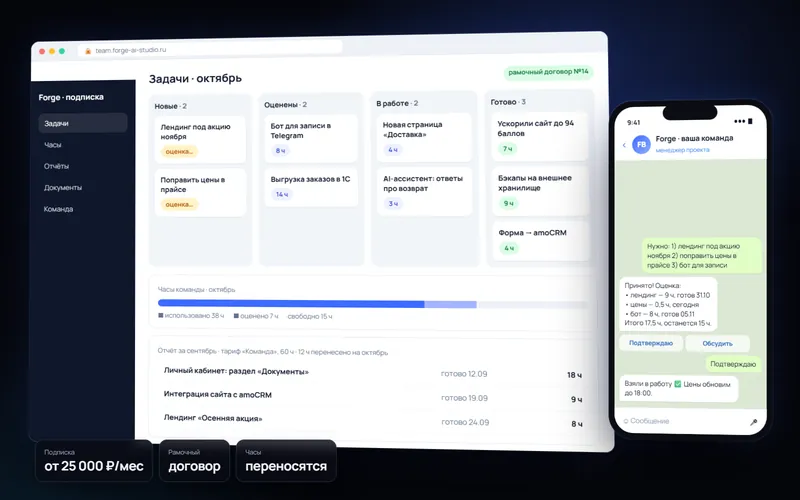Click the 4 ч badge on the Доставка card
The image size is (800, 500).
pos(392,149)
